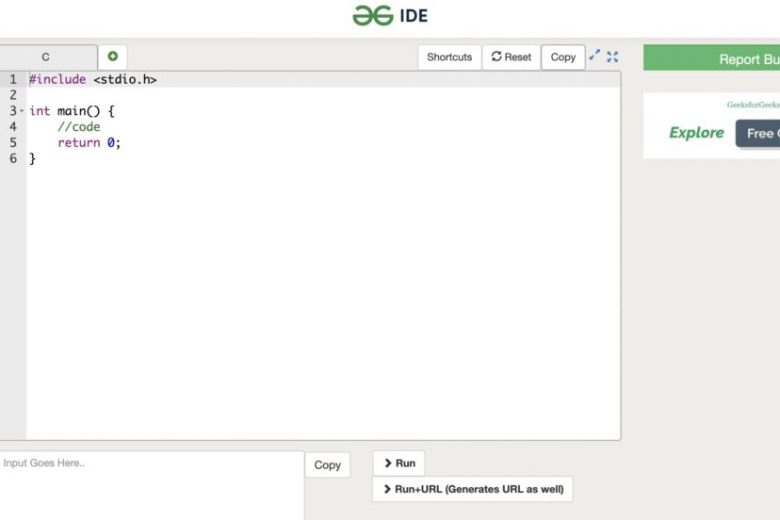Copy the code with the top Copy button
Image resolution: width=780 pixels, height=520 pixels.
click(x=563, y=57)
